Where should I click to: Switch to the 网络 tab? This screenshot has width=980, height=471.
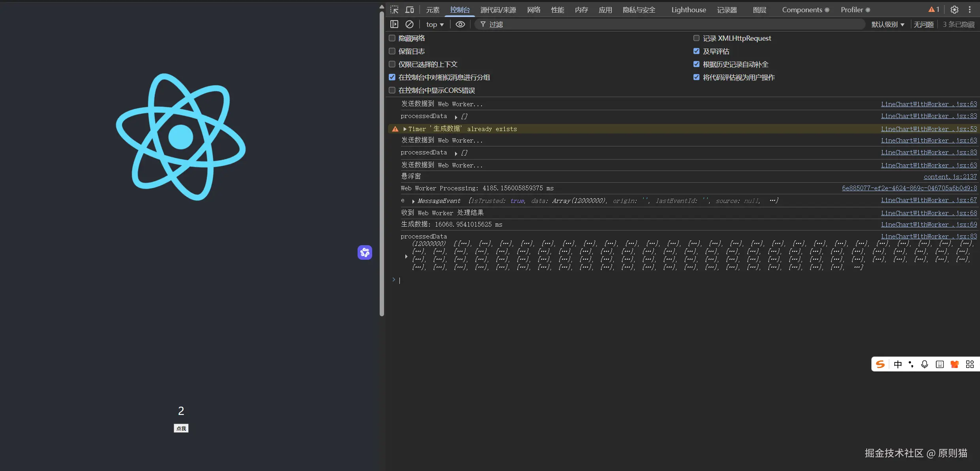click(534, 10)
